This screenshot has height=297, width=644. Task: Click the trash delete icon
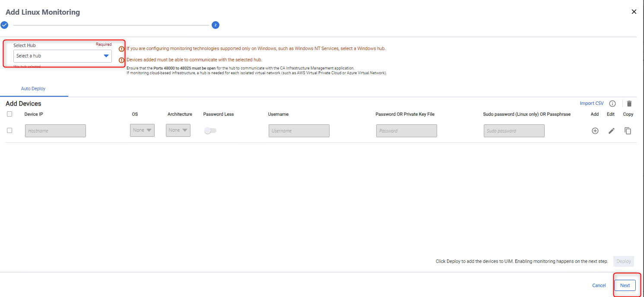pyautogui.click(x=629, y=104)
